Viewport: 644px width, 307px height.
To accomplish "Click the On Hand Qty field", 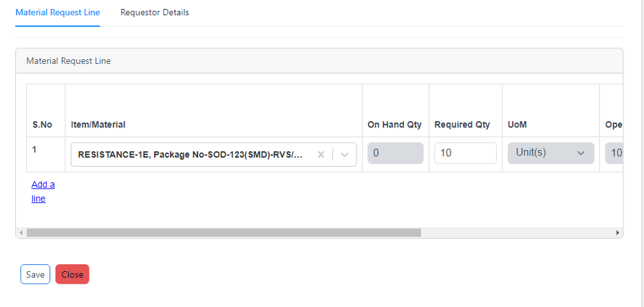I will pyautogui.click(x=396, y=153).
